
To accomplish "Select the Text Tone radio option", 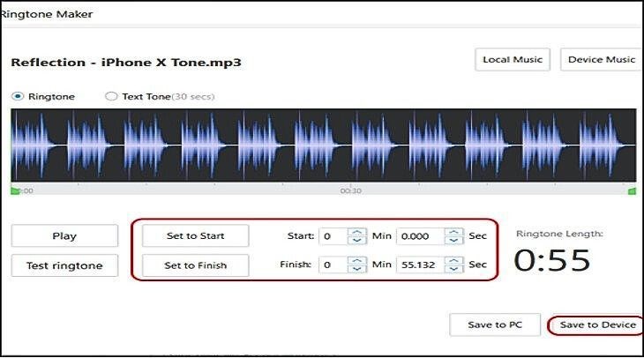I will click(x=111, y=96).
